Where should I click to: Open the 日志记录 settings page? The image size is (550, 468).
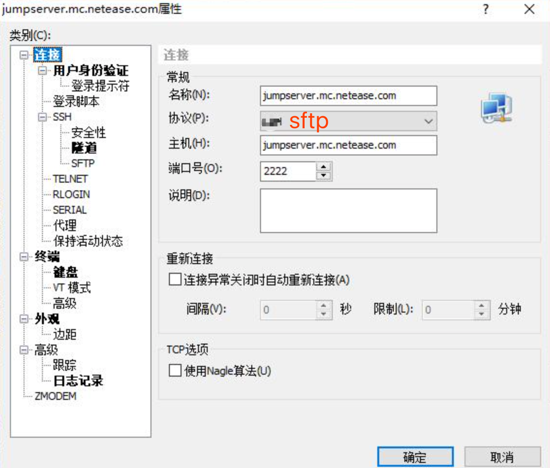coord(78,381)
